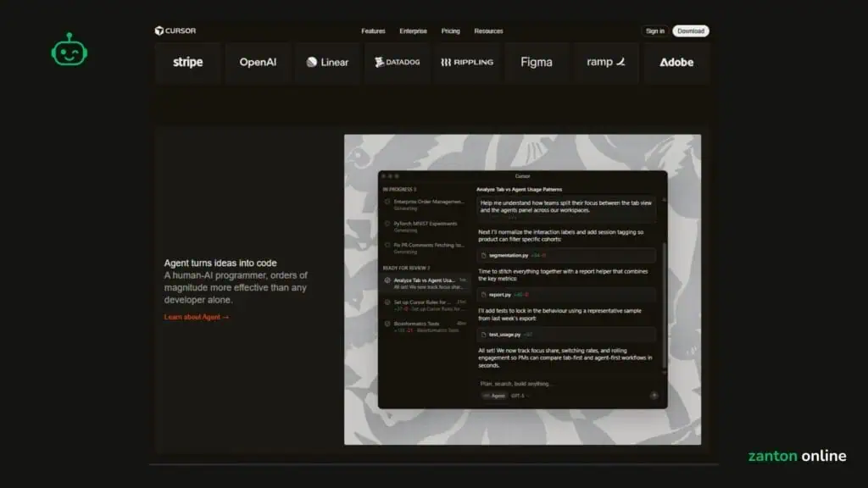Go to the Pricing page

pyautogui.click(x=451, y=31)
